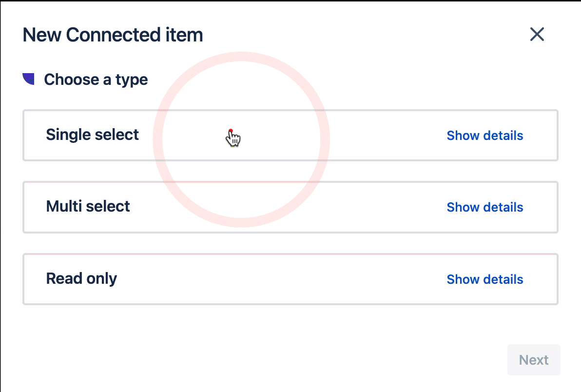The image size is (581, 392).
Task: Click the "New Connected item" dialog title
Action: (x=113, y=35)
